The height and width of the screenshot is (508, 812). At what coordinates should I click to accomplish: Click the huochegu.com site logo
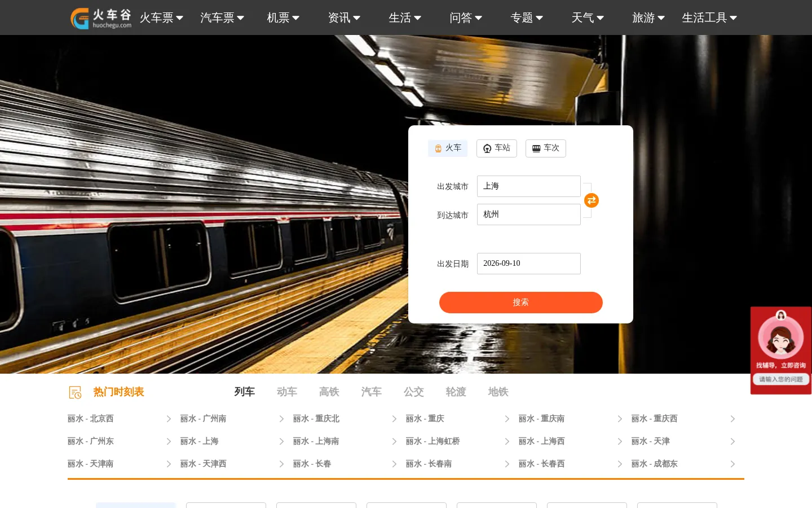tap(101, 18)
